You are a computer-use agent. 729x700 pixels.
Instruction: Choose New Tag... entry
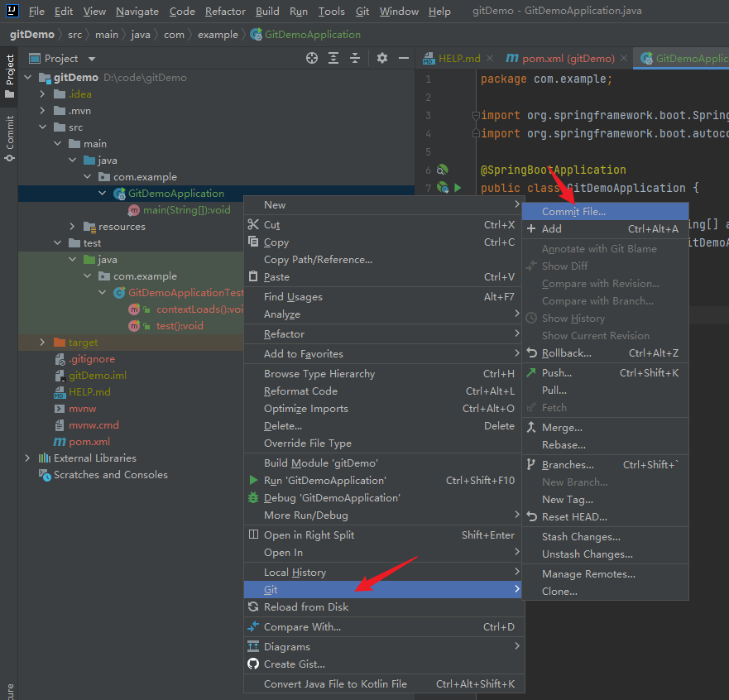point(605,499)
